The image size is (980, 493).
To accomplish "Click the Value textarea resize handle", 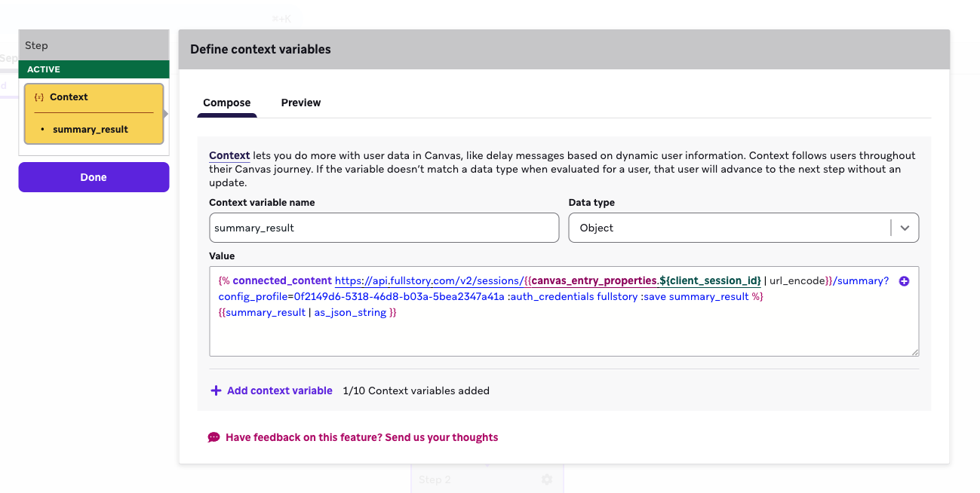I will click(x=915, y=352).
